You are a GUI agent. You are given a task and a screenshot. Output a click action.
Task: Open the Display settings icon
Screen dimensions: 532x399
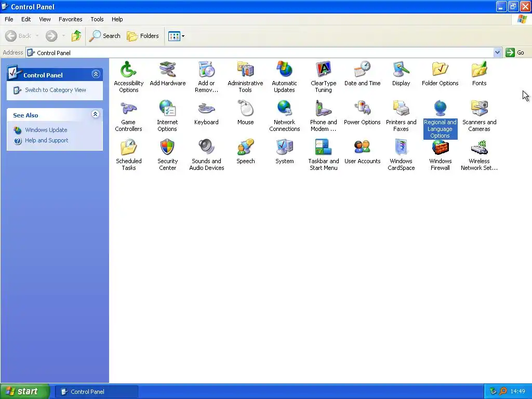(x=401, y=69)
